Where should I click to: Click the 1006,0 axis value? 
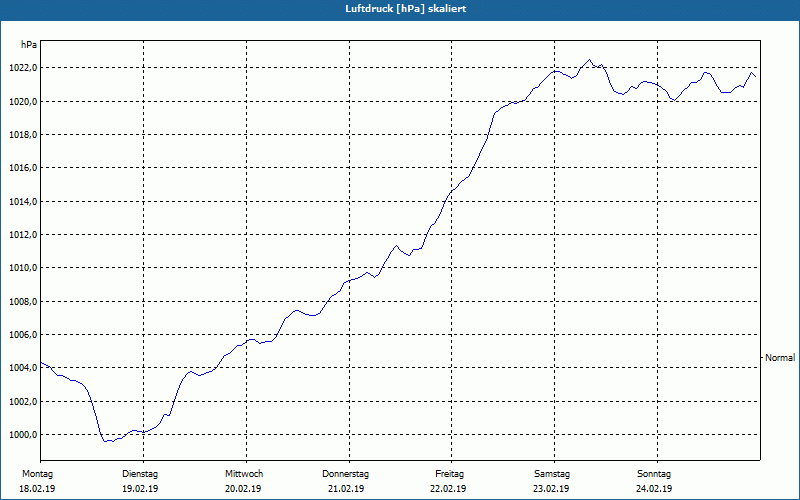pyautogui.click(x=23, y=335)
